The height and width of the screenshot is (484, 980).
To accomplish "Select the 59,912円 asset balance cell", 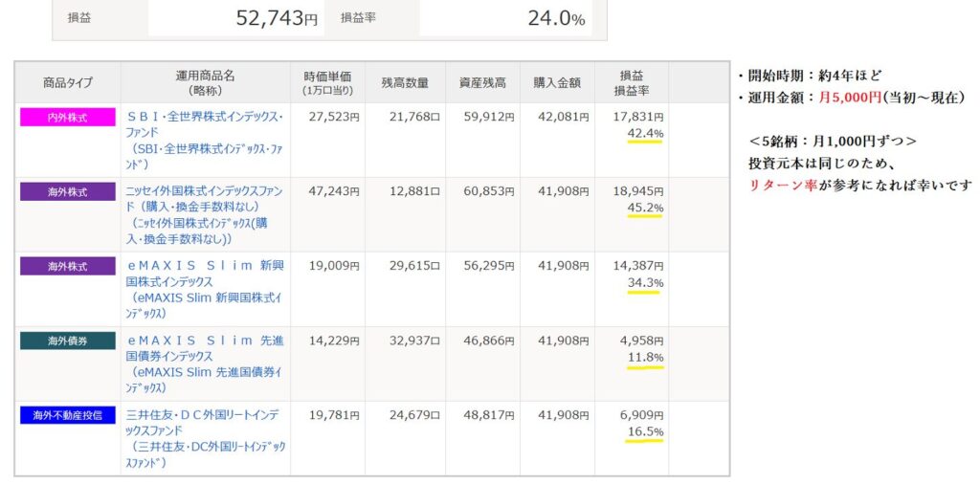I will pos(487,118).
